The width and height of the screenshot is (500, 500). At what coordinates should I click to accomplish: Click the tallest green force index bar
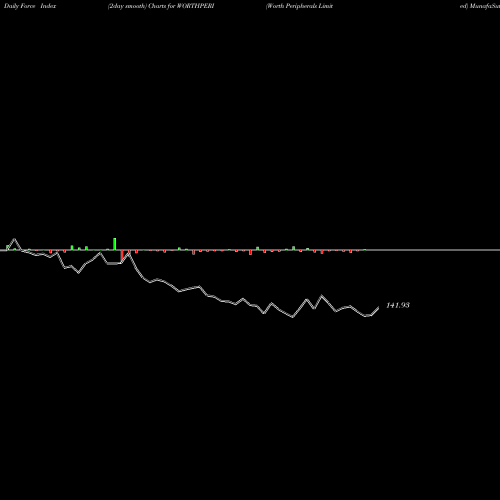(x=115, y=244)
